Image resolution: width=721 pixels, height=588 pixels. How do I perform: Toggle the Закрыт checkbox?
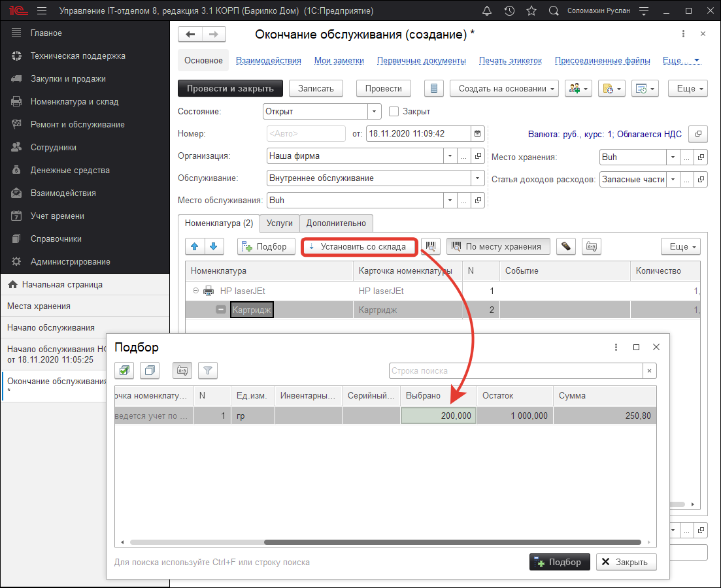[x=394, y=111]
